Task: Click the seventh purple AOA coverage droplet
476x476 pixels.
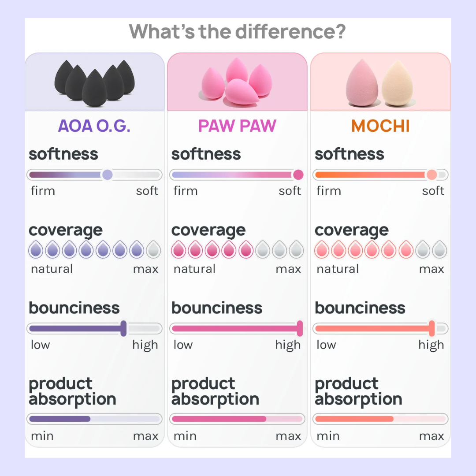Action: [x=137, y=249]
